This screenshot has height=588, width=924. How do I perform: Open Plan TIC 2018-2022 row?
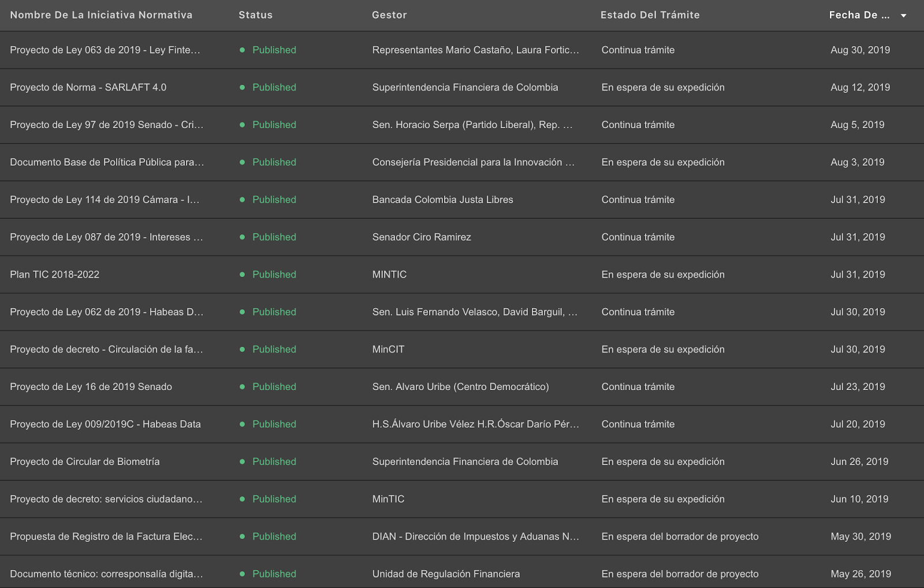[462, 275]
